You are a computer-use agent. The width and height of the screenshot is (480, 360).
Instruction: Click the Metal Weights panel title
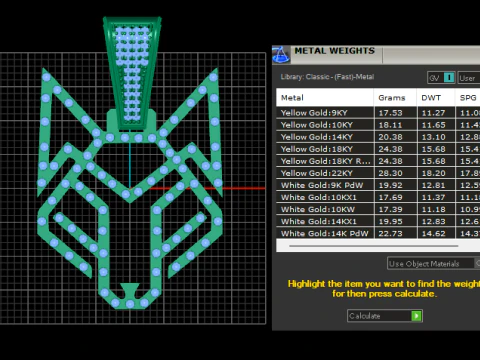pos(334,51)
